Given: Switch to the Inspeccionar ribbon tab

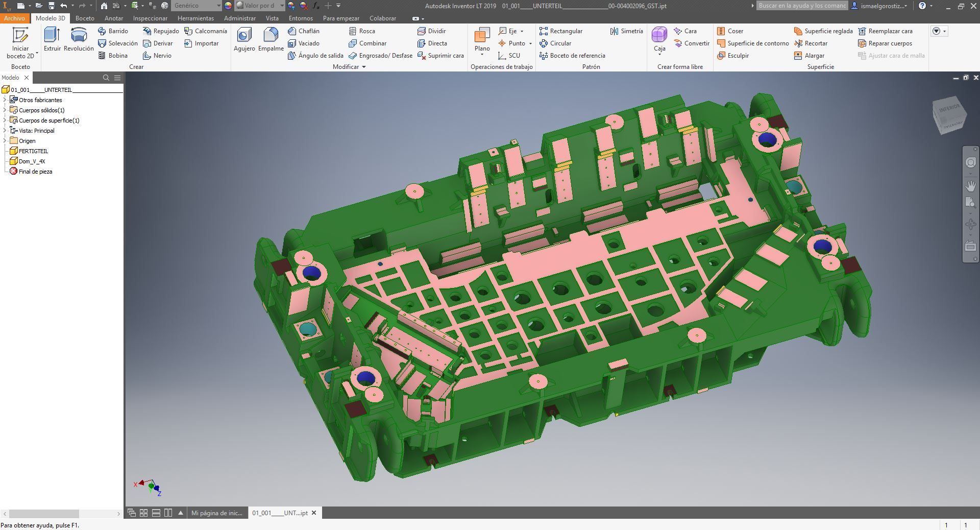Looking at the screenshot, I should [150, 18].
